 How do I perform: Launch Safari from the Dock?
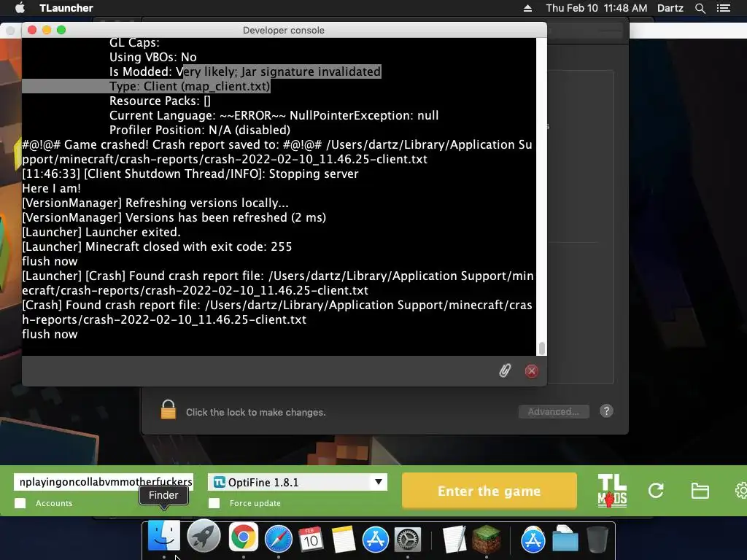(x=278, y=539)
